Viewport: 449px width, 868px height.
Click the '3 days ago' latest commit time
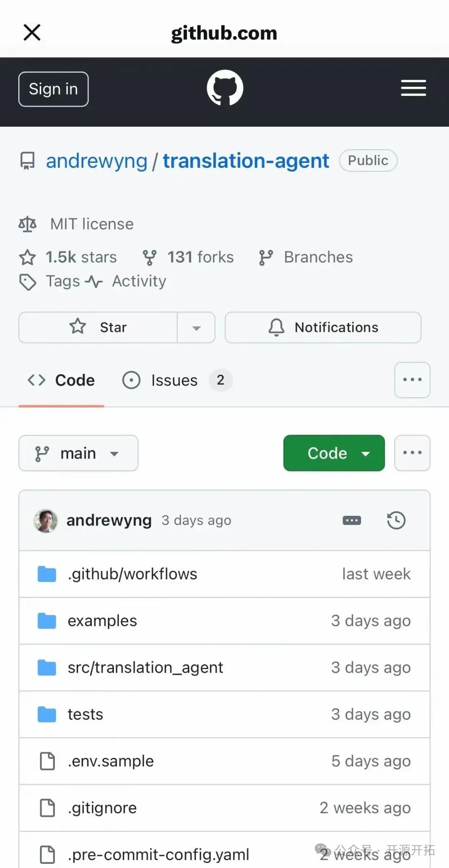point(196,520)
